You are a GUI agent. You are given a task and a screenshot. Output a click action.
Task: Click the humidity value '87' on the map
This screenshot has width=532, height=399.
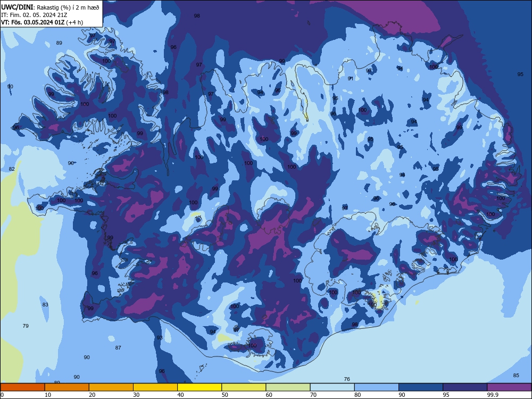[x=118, y=348]
